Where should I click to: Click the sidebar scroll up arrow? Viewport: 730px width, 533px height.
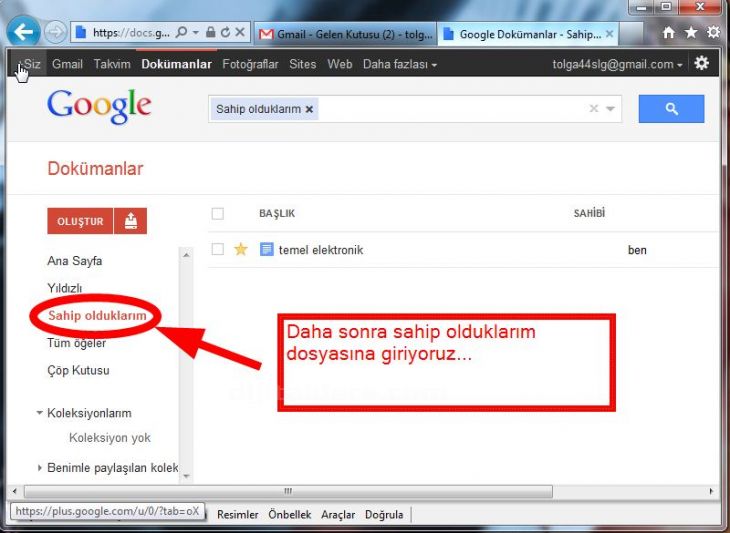click(186, 255)
